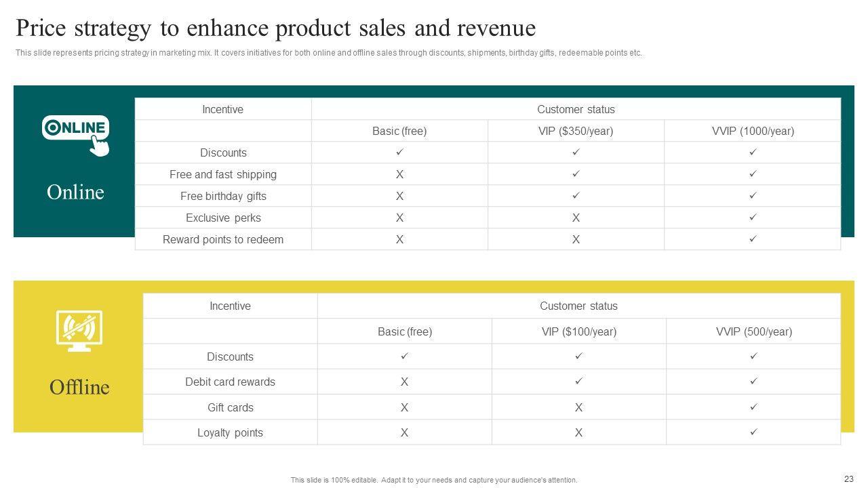Click the slide number 23

pos(848,478)
